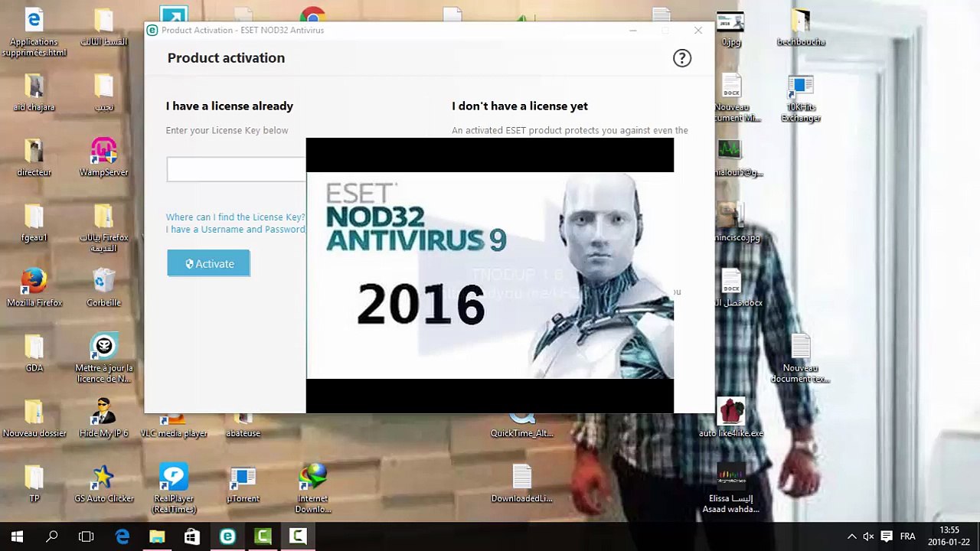Select the DownloadedLi... text file icon
This screenshot has width=980, height=551.
point(522,484)
